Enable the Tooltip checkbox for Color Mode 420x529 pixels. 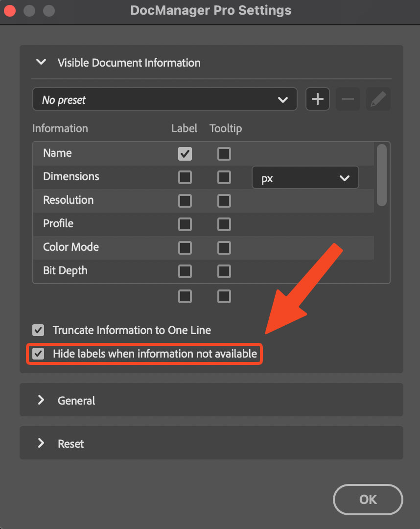point(224,247)
